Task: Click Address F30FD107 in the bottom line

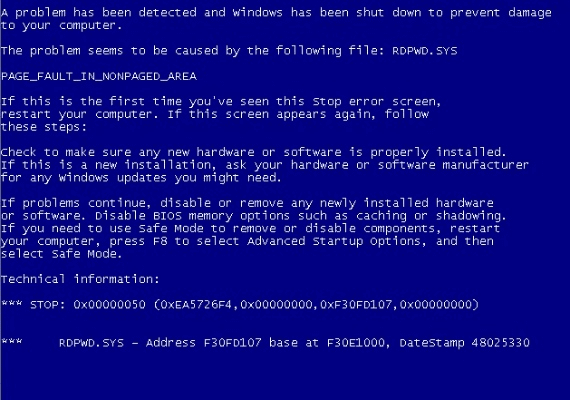Action: coord(204,343)
